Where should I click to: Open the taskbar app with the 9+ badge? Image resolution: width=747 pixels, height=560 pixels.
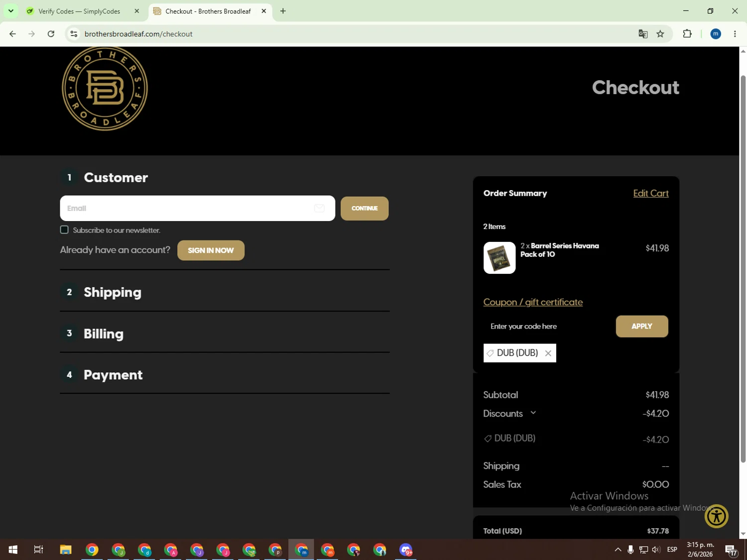pyautogui.click(x=406, y=550)
